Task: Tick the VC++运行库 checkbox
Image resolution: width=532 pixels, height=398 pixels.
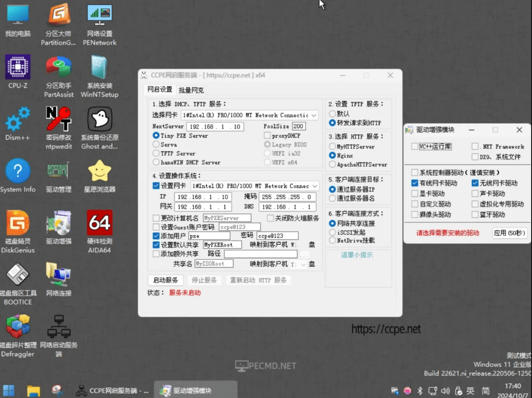Action: click(x=414, y=147)
